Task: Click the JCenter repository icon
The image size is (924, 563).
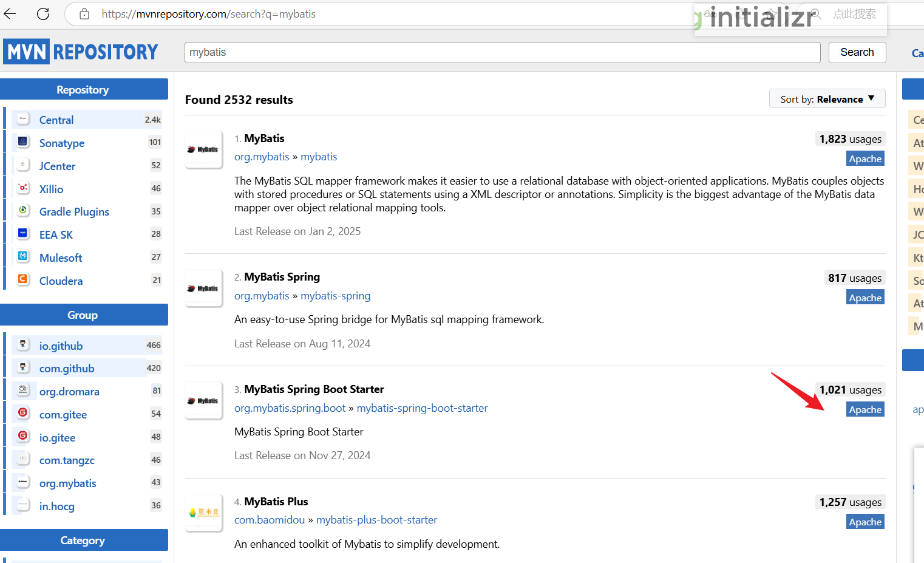Action: (x=23, y=165)
